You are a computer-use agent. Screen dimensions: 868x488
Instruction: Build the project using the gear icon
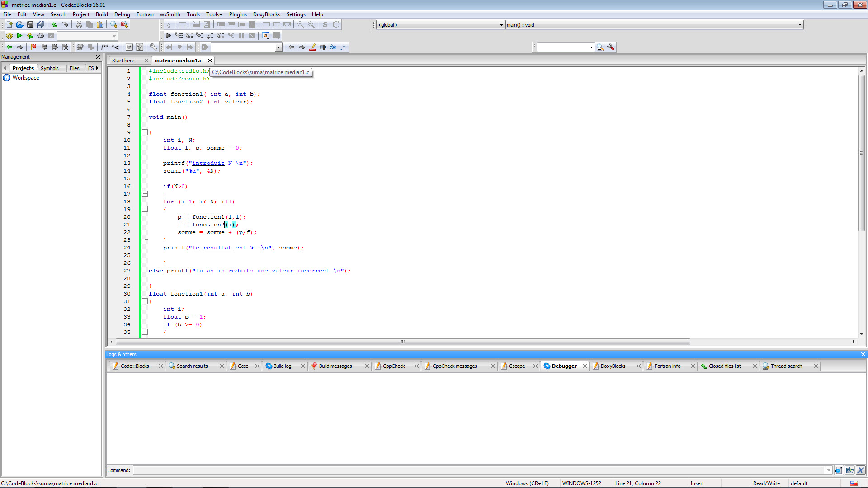[x=9, y=36]
